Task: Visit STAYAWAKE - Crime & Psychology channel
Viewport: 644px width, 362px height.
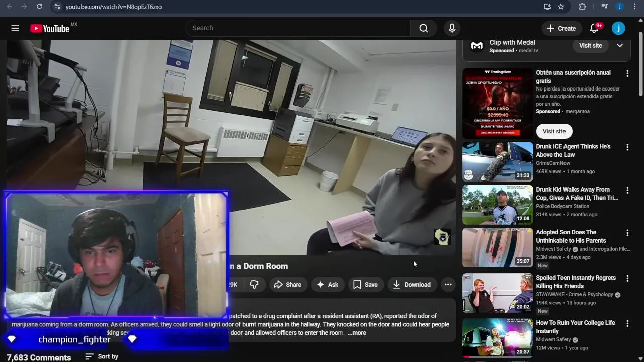Action: tap(575, 295)
